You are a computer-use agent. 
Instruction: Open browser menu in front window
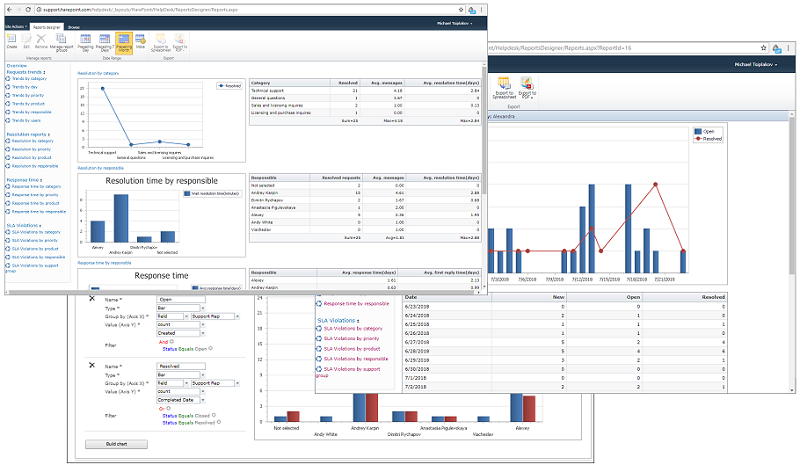tap(481, 10)
